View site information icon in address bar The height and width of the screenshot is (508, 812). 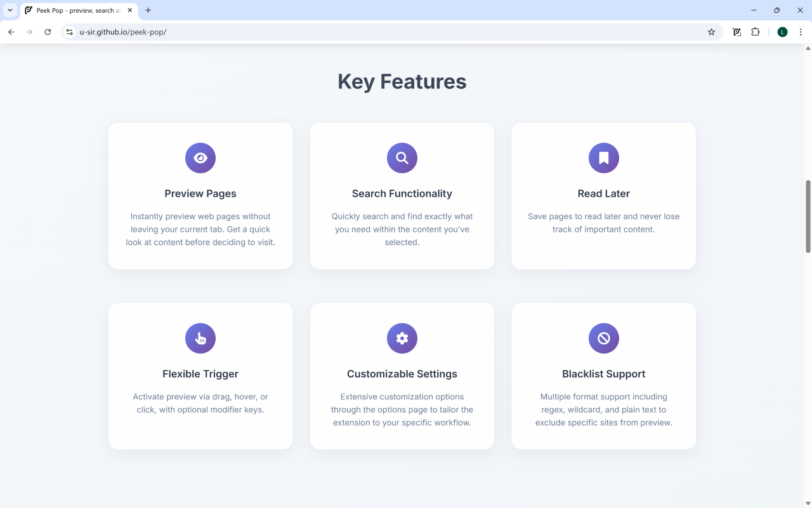click(70, 32)
